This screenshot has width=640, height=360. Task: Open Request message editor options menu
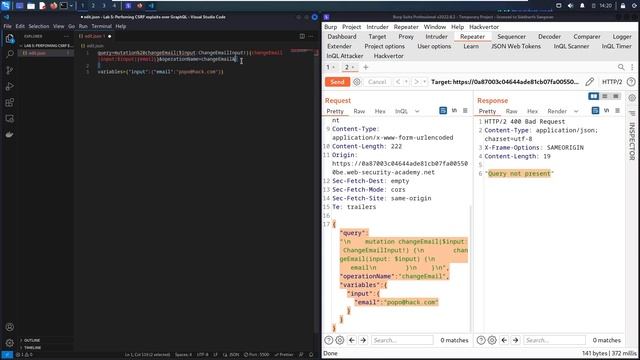(465, 111)
